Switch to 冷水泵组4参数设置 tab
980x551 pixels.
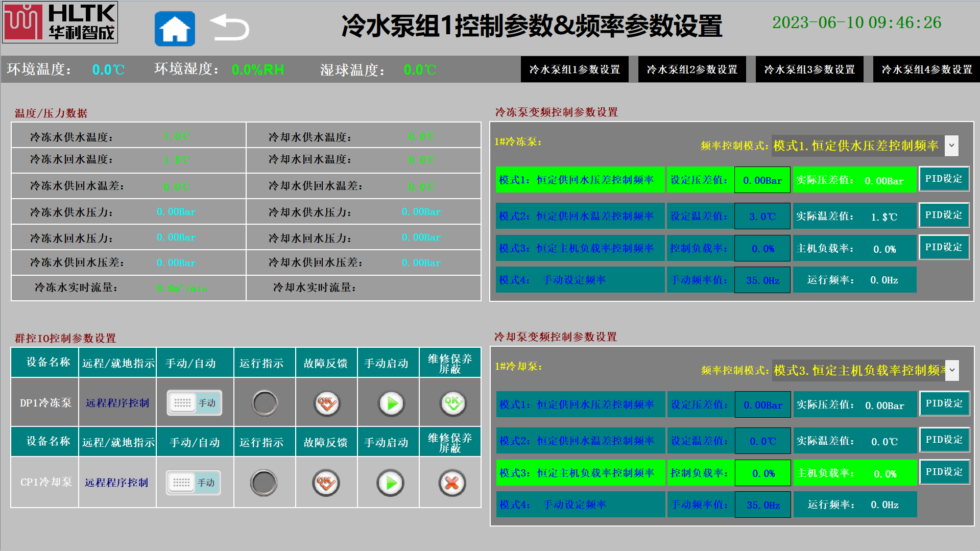click(x=926, y=69)
